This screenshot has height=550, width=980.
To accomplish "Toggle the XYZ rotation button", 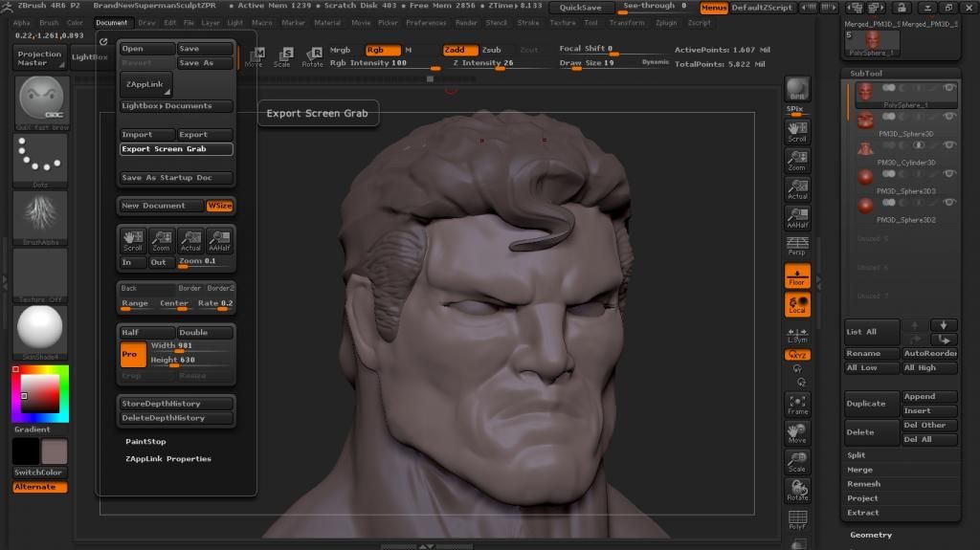I will 797,354.
